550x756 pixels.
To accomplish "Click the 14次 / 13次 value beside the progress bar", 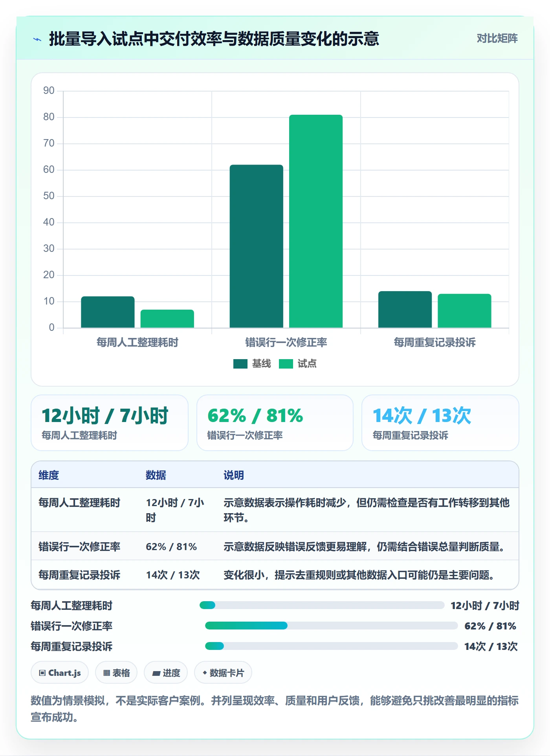I will (x=491, y=646).
